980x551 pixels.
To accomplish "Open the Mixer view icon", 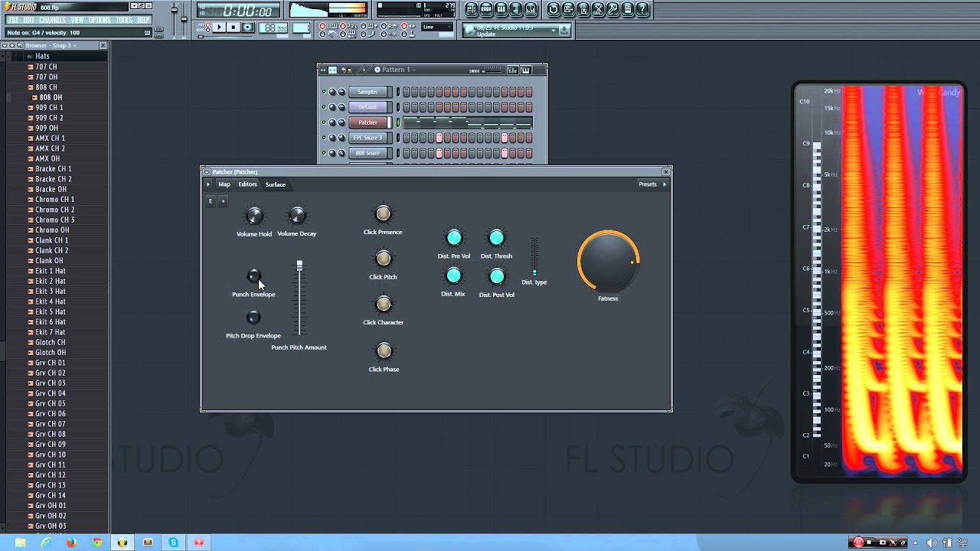I will [531, 9].
